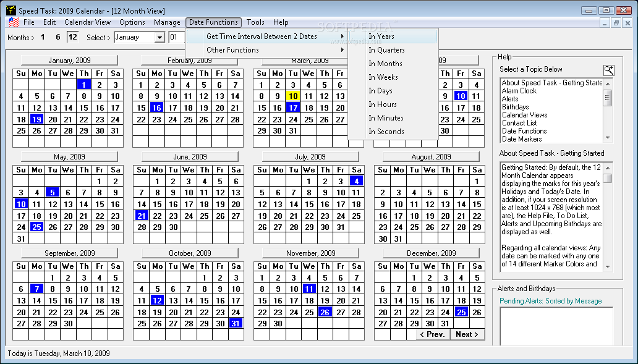Image resolution: width=638 pixels, height=364 pixels.
Task: Open About Speed Task - Getting Started topic
Action: click(551, 83)
